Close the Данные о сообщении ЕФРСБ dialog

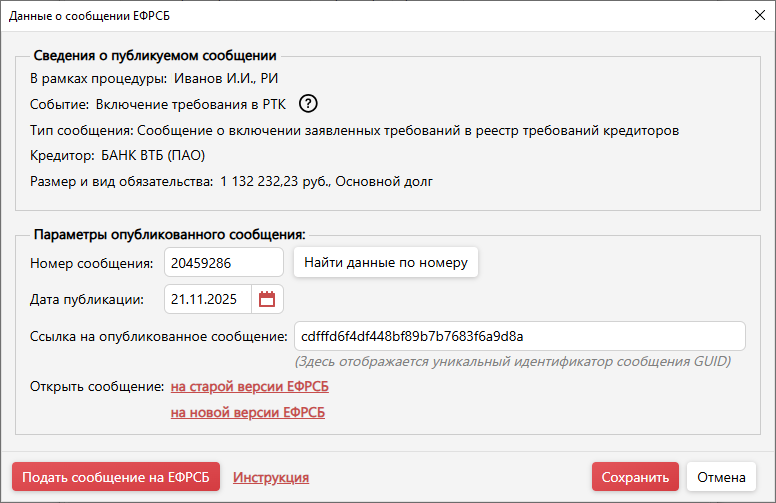point(756,14)
